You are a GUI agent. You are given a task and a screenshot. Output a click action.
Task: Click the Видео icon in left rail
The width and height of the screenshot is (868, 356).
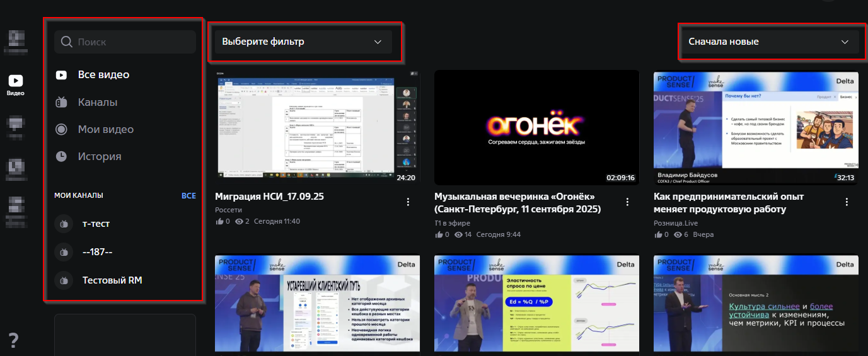(x=16, y=81)
